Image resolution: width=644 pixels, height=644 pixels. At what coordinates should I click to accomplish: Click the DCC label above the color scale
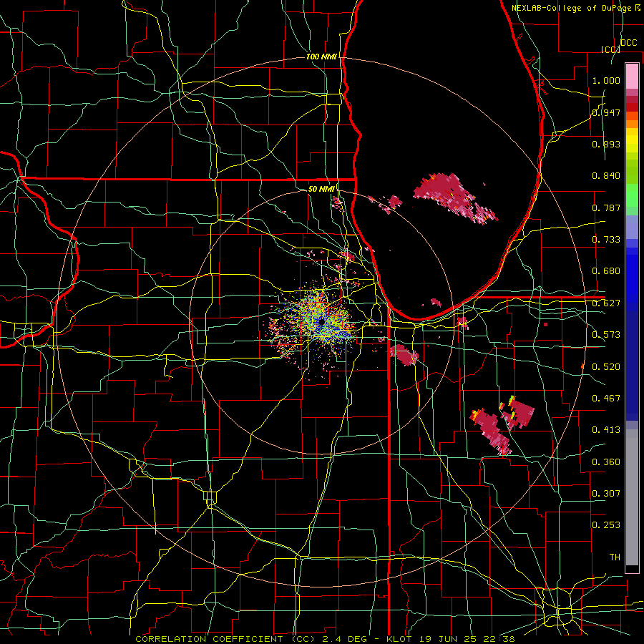point(628,43)
